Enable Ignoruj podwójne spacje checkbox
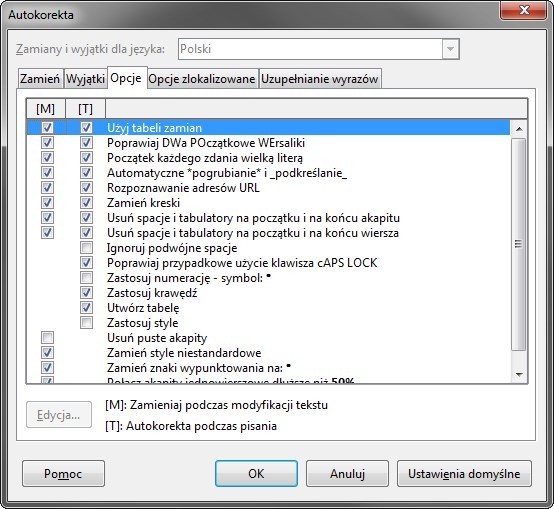This screenshot has height=509, width=554. click(86, 248)
